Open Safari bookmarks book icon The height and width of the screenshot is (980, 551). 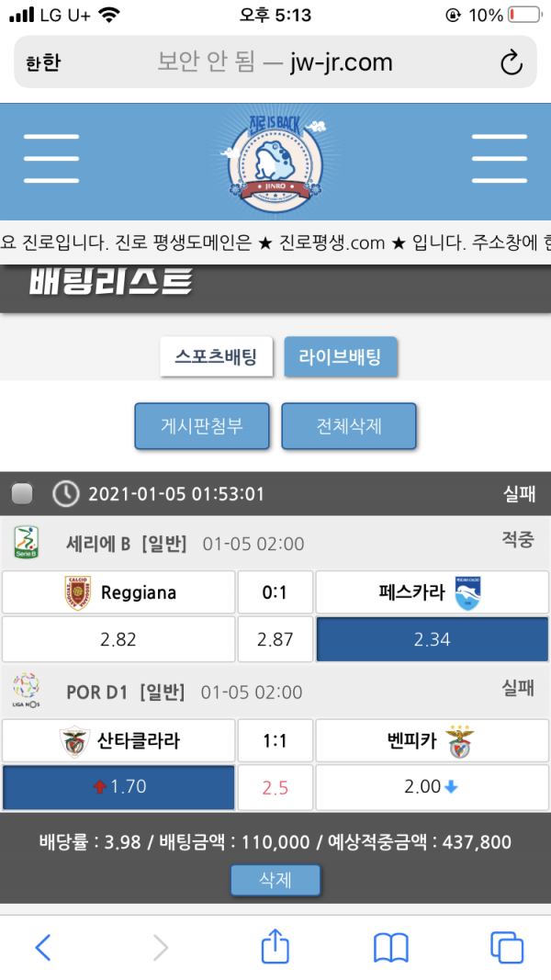pyautogui.click(x=391, y=947)
